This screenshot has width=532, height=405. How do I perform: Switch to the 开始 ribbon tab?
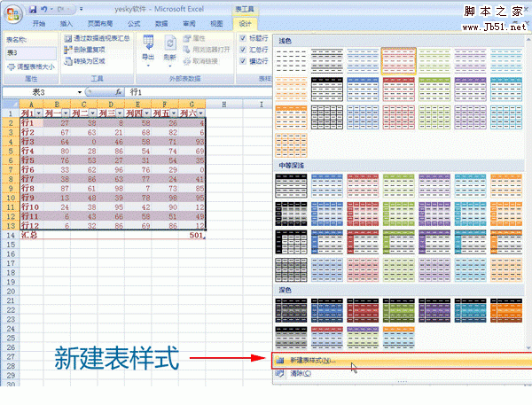pyautogui.click(x=39, y=23)
